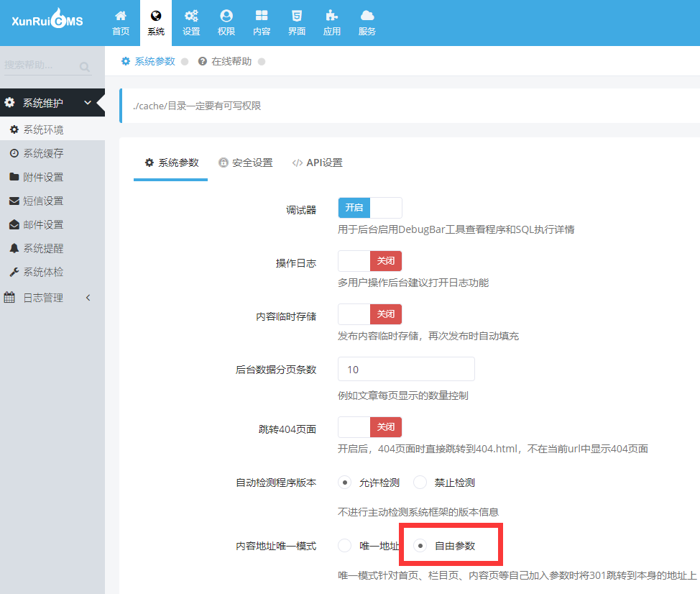
Task: Select the 系统 globe icon in top nav
Action: (x=156, y=16)
